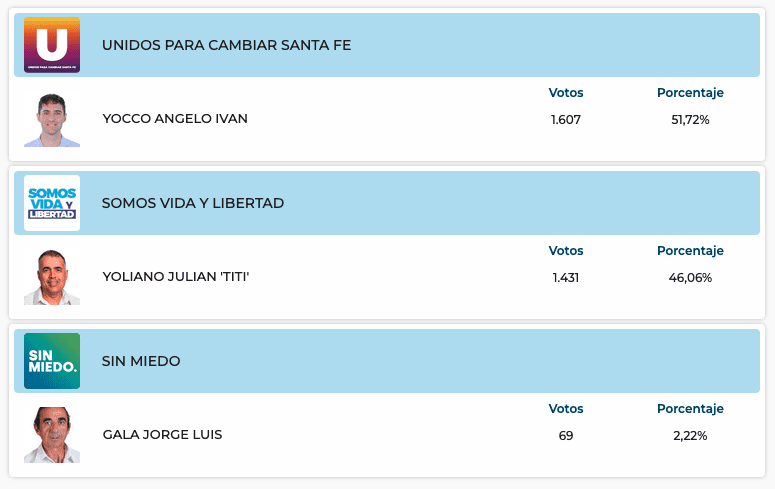Click candidate name Gala Jorge Luis

[162, 435]
